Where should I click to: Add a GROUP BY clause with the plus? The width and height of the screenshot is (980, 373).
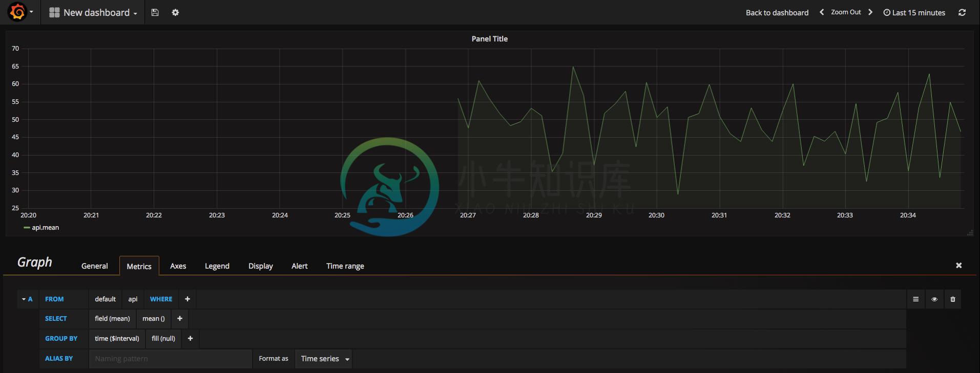tap(190, 338)
